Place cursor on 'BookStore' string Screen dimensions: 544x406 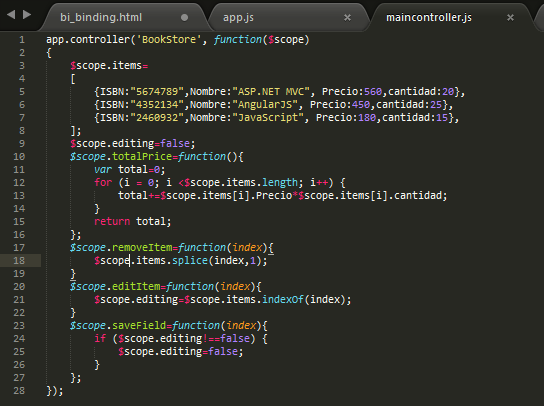169,40
